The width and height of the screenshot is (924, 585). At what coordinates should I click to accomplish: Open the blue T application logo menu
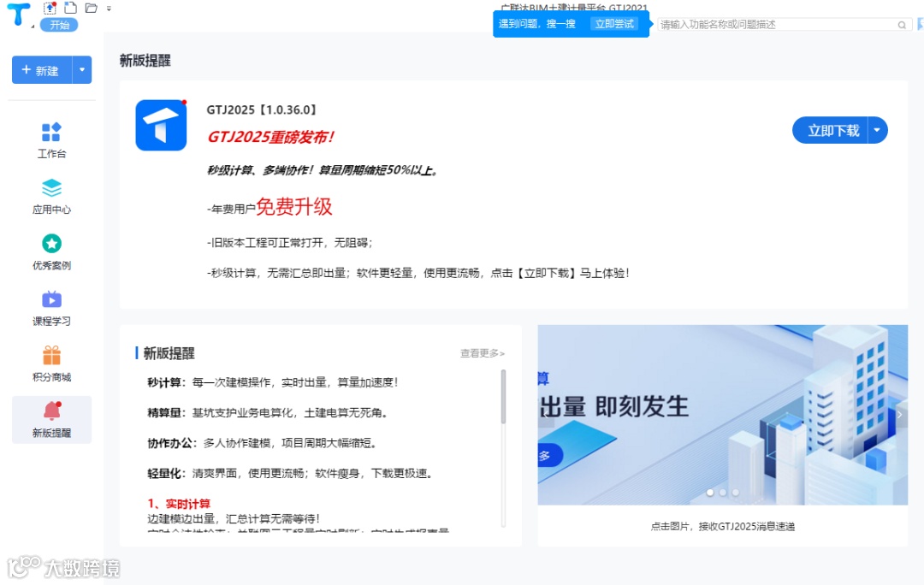click(18, 15)
